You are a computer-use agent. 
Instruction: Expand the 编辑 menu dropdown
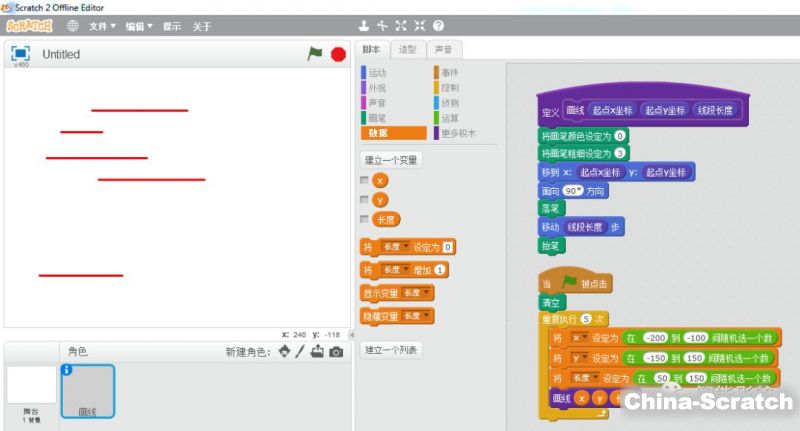point(139,26)
